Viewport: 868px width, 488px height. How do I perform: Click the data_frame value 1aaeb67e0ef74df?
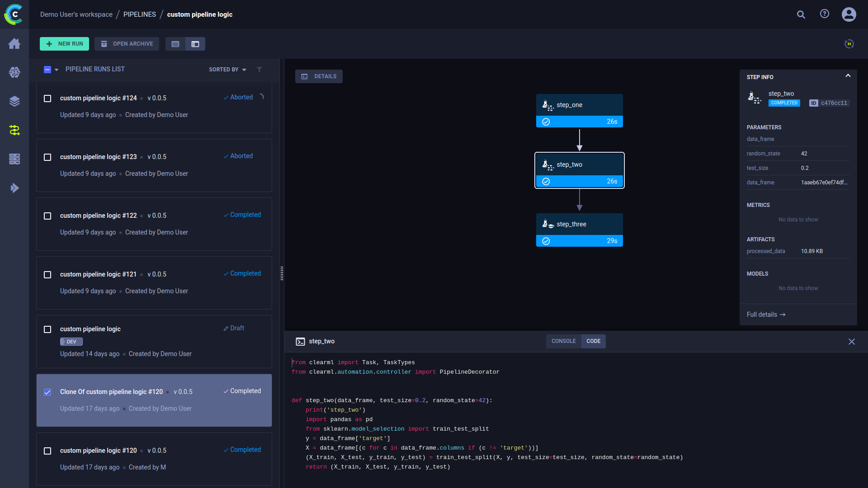pyautogui.click(x=824, y=183)
